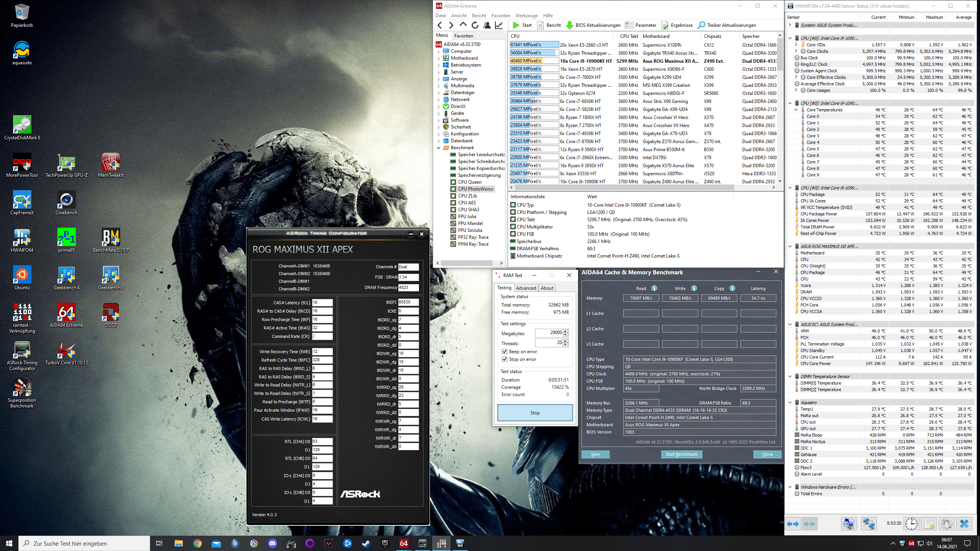Click the HWiNFO reset clock icon
This screenshot has height=551, width=980.
tap(911, 523)
